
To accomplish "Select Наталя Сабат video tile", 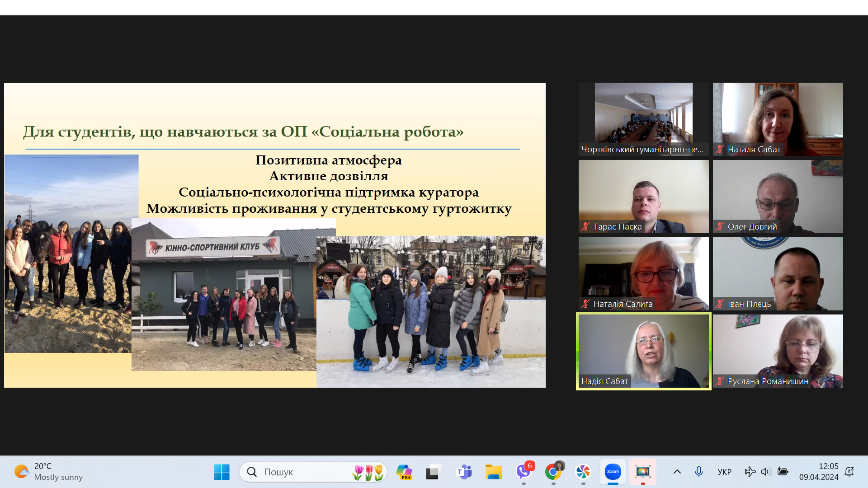I will (778, 119).
